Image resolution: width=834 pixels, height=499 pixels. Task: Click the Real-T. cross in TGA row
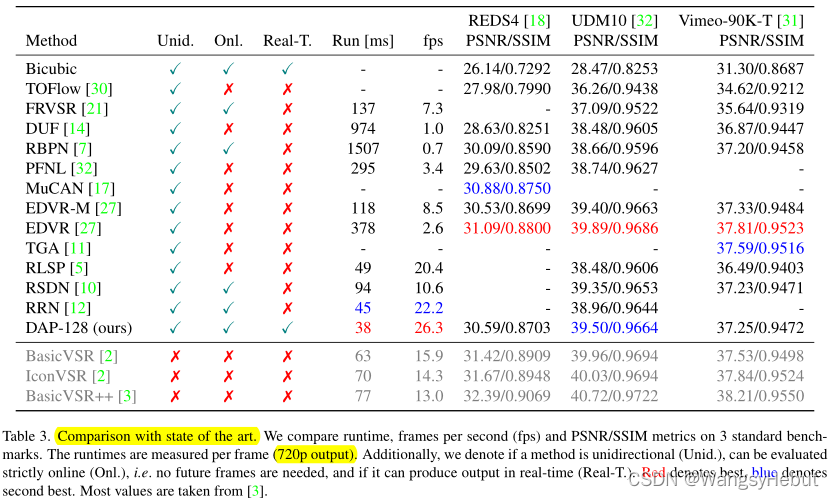point(287,248)
